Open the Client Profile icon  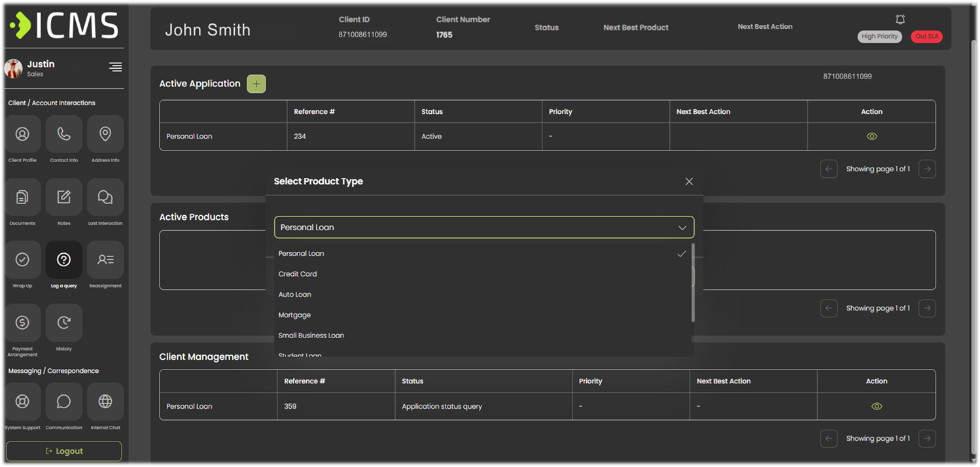(22, 134)
